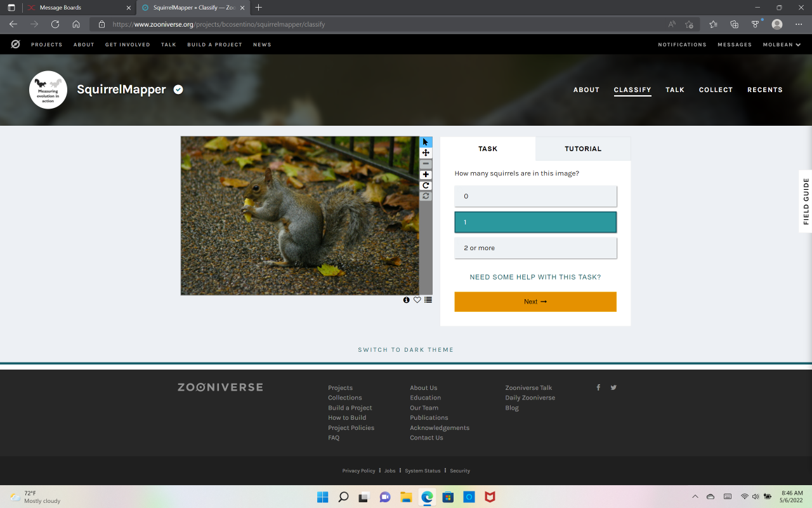Choose answer '2 or more' squirrels

click(x=535, y=248)
